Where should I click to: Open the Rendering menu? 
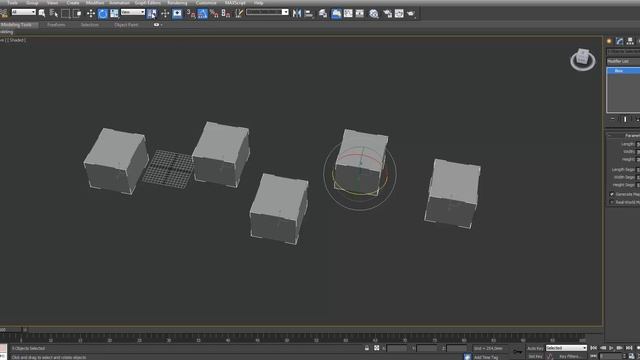tap(177, 2)
